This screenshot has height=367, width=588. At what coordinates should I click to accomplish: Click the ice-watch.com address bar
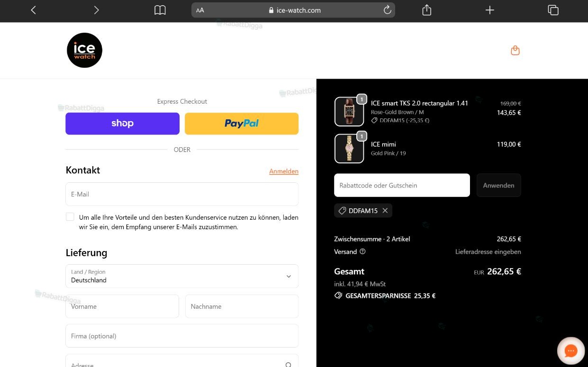pyautogui.click(x=293, y=10)
